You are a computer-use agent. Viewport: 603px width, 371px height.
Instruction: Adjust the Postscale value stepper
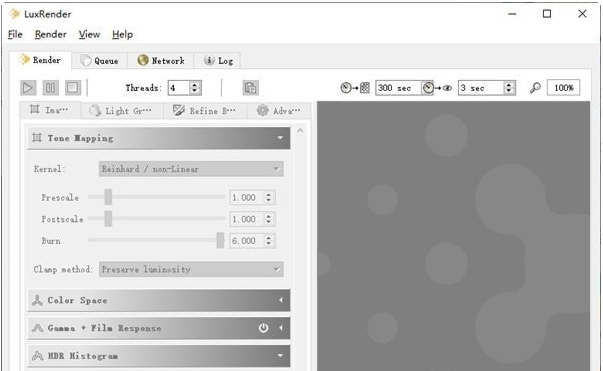(x=269, y=219)
